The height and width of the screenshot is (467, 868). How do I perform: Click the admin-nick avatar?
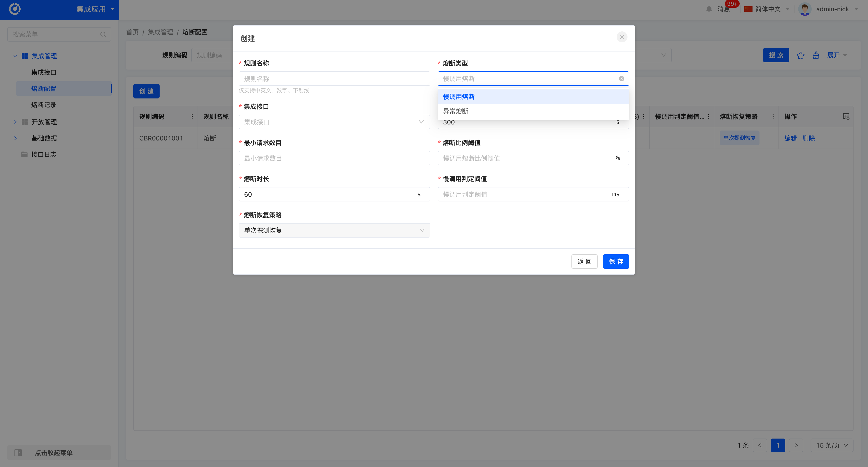pyautogui.click(x=805, y=9)
